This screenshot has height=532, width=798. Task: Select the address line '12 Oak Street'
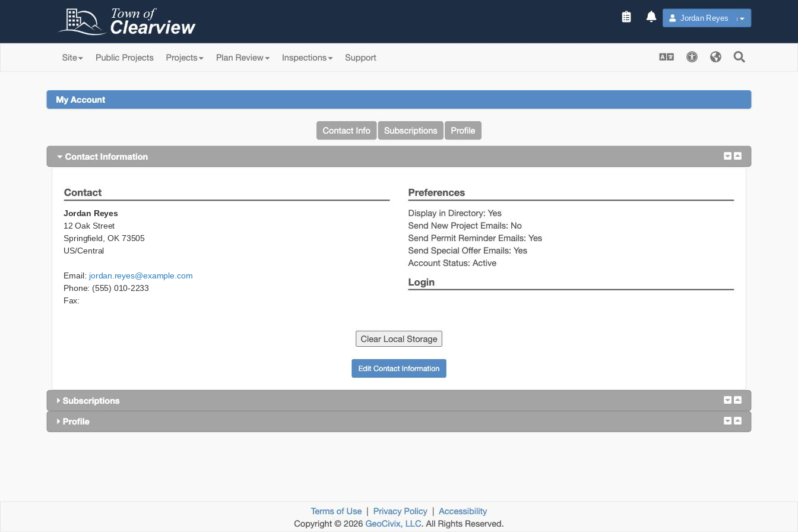[89, 226]
